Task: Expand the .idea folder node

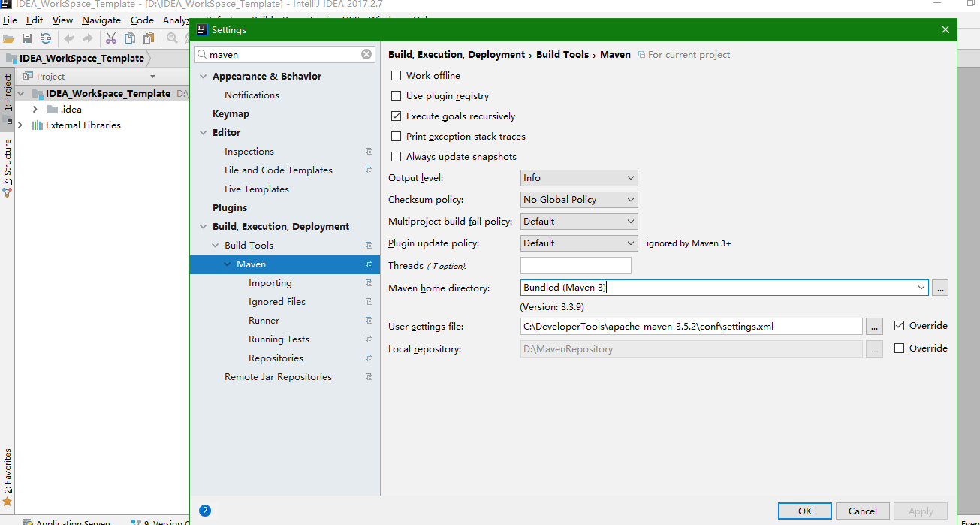Action: [x=35, y=110]
